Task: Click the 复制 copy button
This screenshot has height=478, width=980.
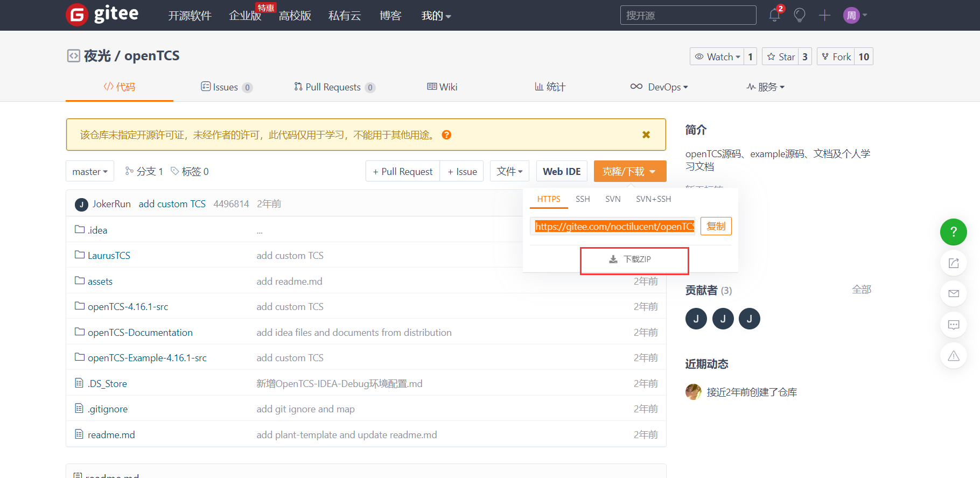Action: click(716, 226)
